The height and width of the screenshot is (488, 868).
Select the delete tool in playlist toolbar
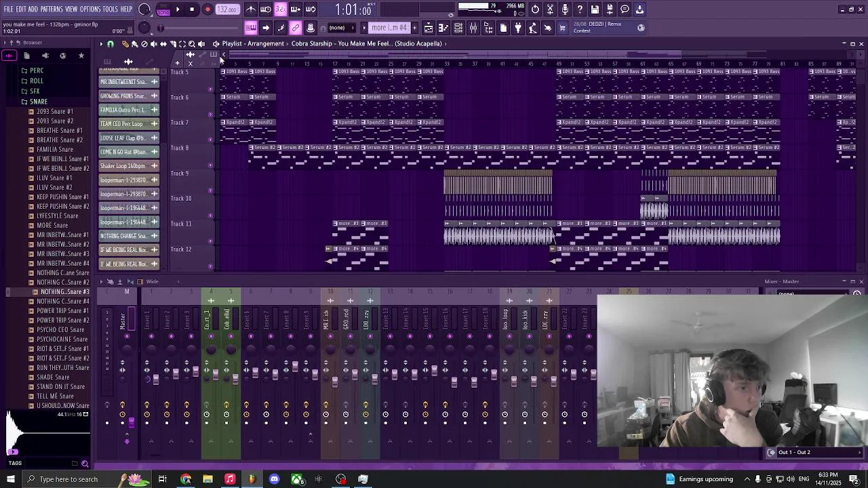tap(144, 44)
